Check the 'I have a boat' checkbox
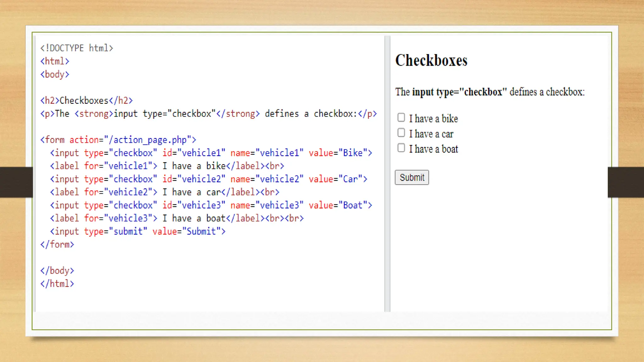Image resolution: width=644 pixels, height=362 pixels. pyautogui.click(x=401, y=148)
